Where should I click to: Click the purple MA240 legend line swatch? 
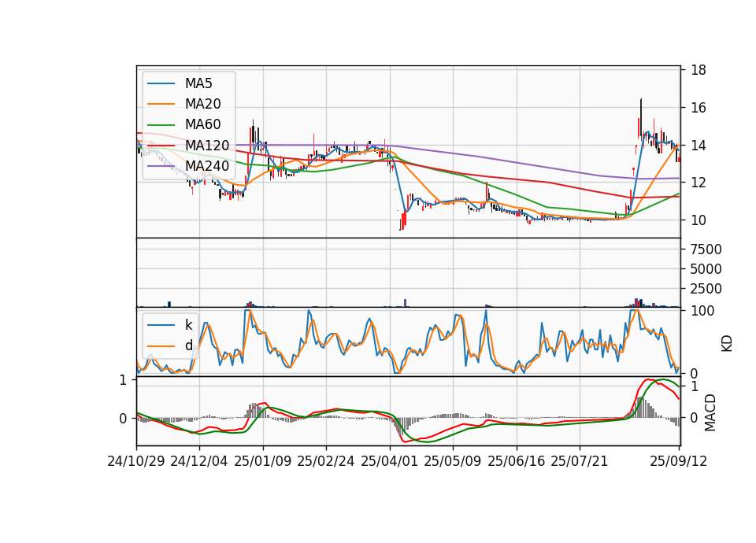click(161, 166)
